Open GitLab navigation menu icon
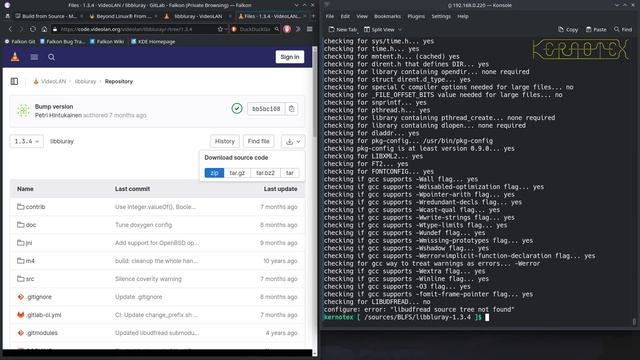Viewport: 640px width, 360px height. coord(34,57)
